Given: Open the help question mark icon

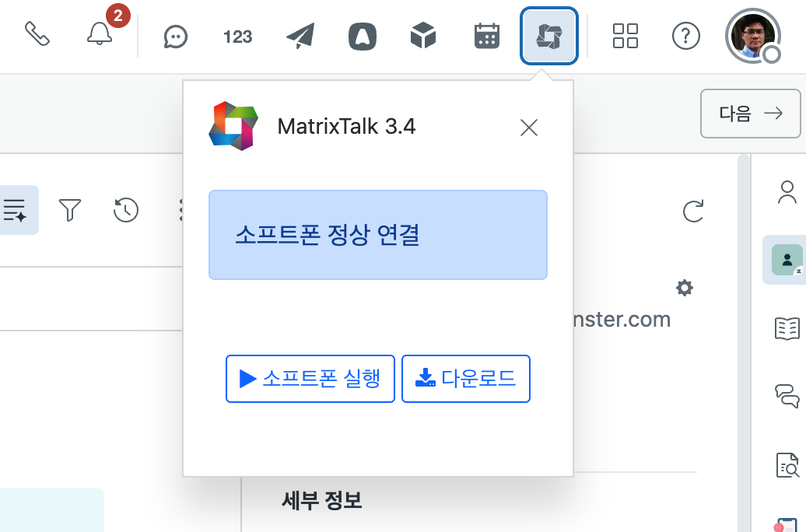Looking at the screenshot, I should pos(685,36).
